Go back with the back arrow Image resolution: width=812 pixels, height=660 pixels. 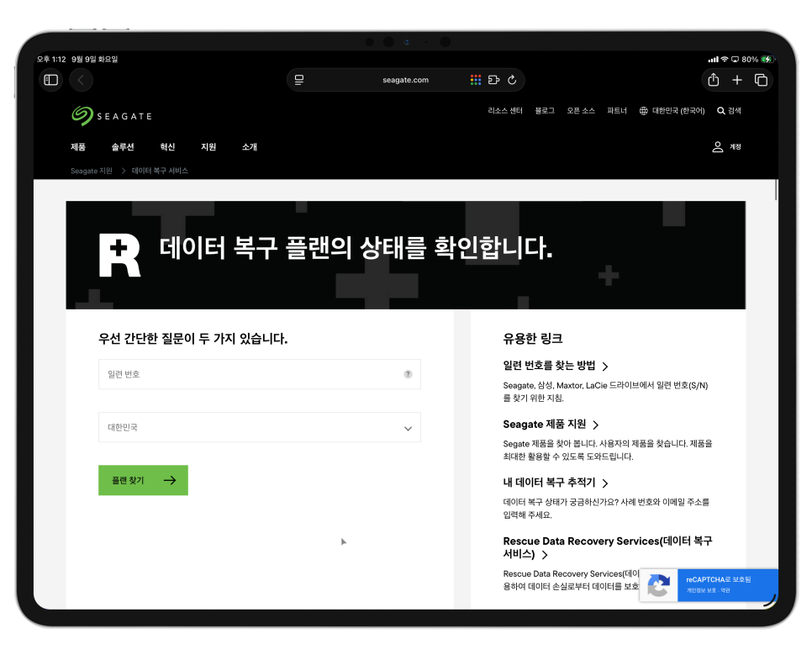pos(81,80)
